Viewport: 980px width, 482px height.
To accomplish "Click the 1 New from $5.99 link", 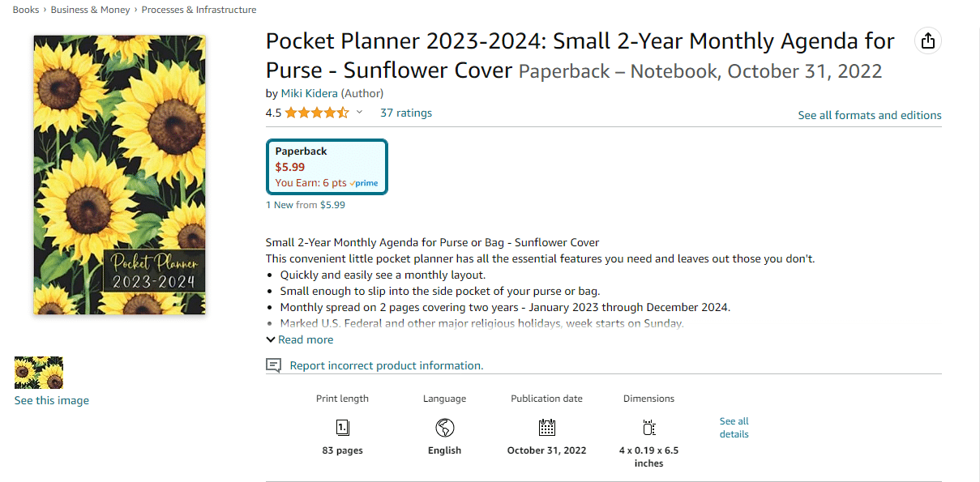I will [x=306, y=205].
